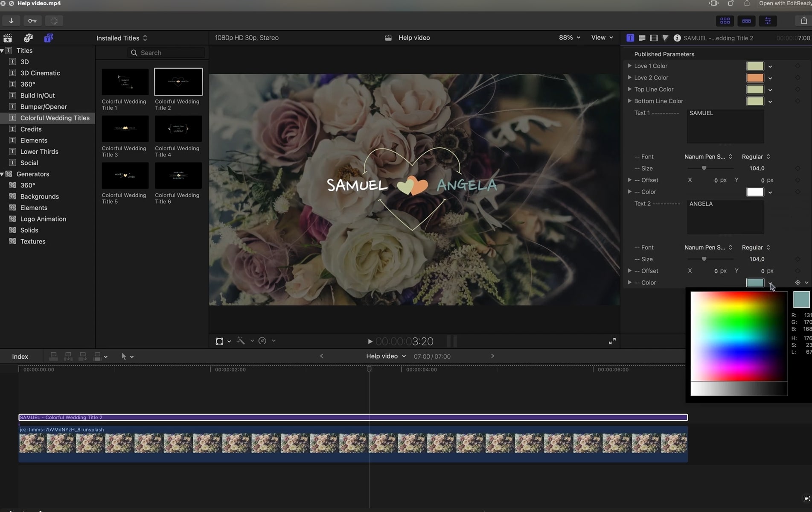The image size is (812, 512).
Task: Switch to the Index panel
Action: tap(19, 356)
